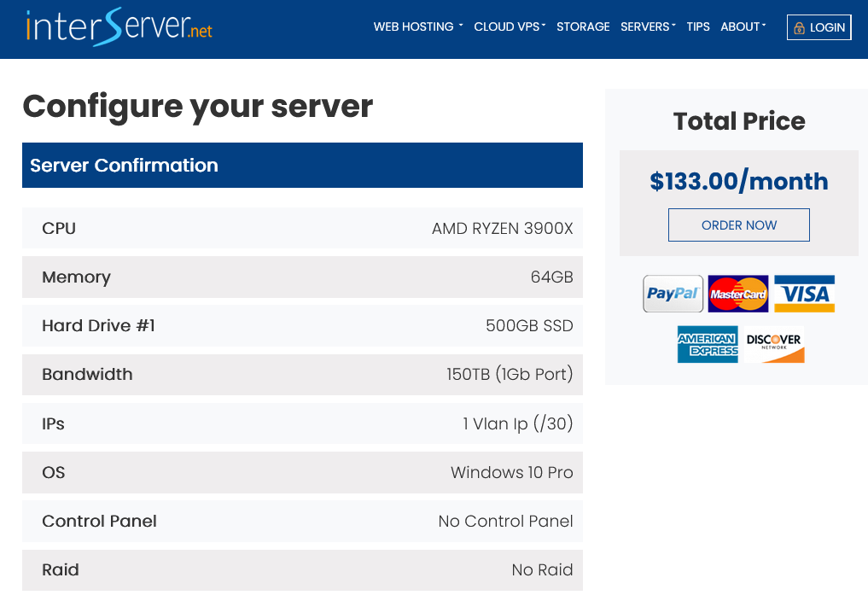Open the Tips page
868x601 pixels.
pos(698,26)
